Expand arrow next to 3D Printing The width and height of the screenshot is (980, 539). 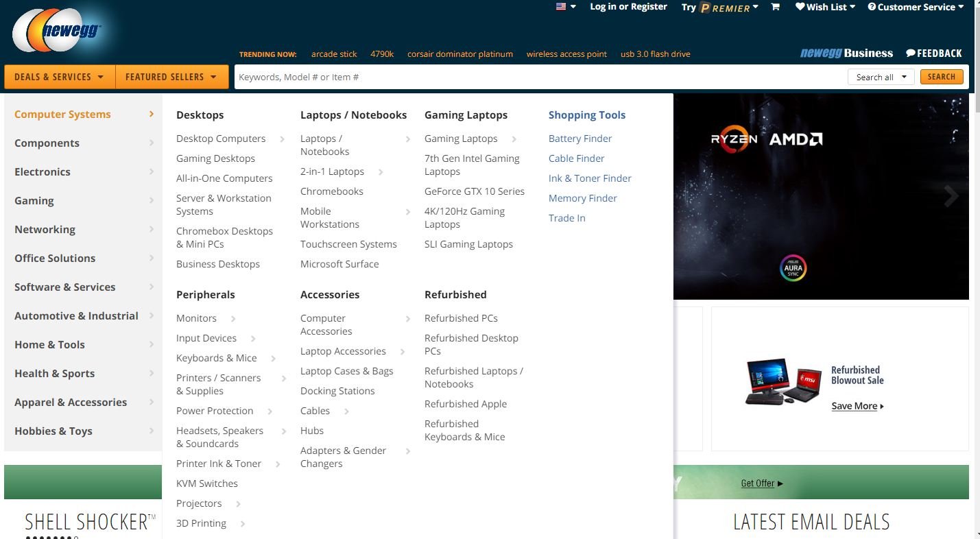(243, 524)
